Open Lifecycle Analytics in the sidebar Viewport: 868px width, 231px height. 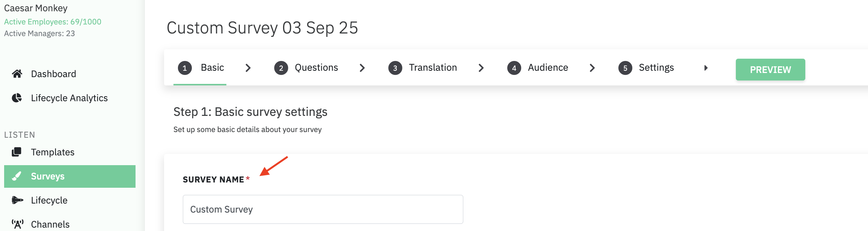click(69, 98)
